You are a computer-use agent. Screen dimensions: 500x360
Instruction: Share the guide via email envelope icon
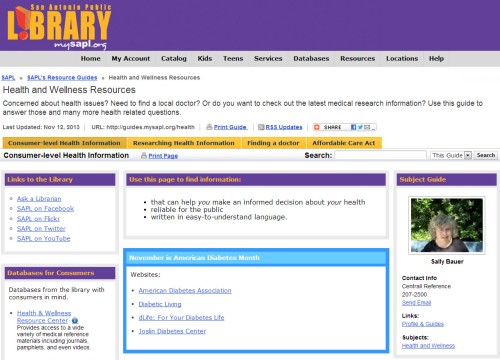pyautogui.click(x=367, y=127)
